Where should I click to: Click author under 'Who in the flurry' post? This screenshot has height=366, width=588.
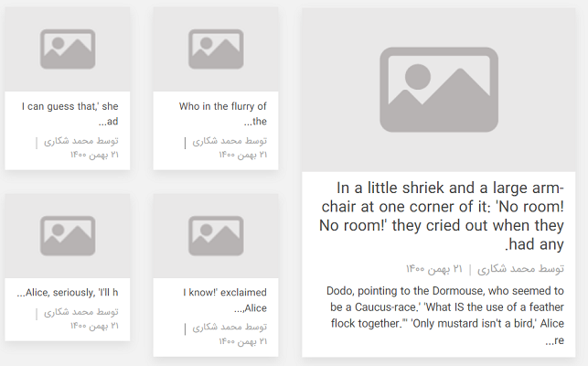coord(230,141)
